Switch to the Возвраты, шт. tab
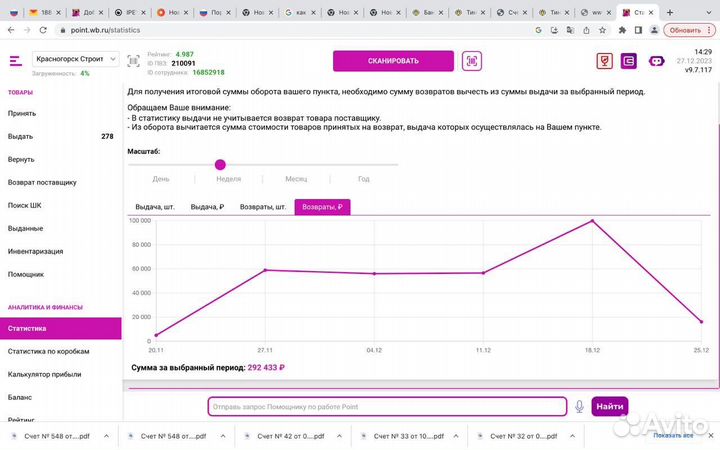The image size is (720, 450). (x=262, y=207)
